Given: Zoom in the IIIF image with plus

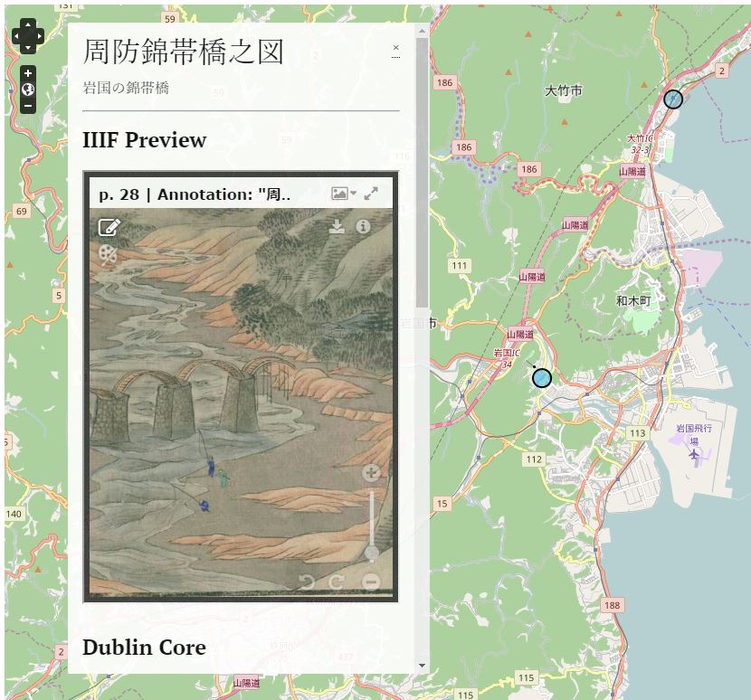Looking at the screenshot, I should click(x=371, y=473).
